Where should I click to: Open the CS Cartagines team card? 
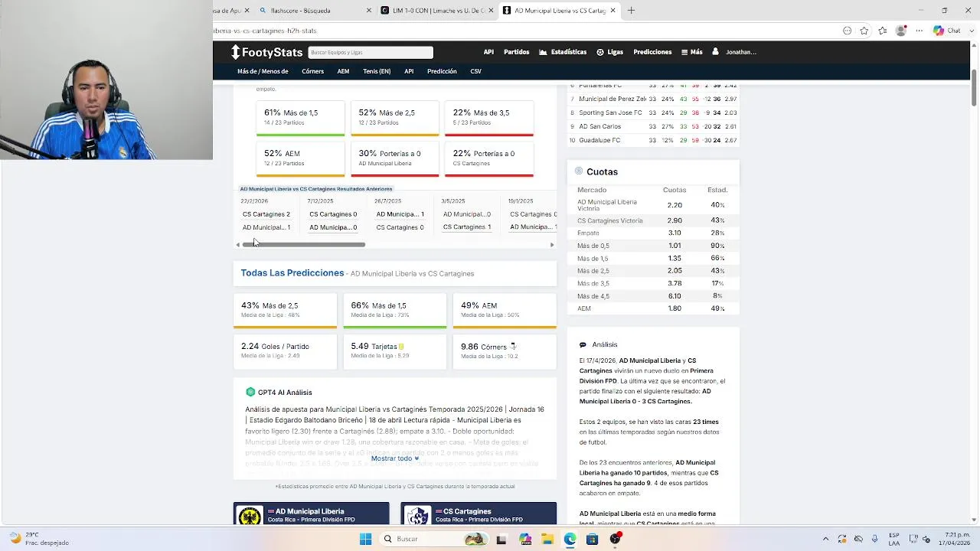click(479, 514)
